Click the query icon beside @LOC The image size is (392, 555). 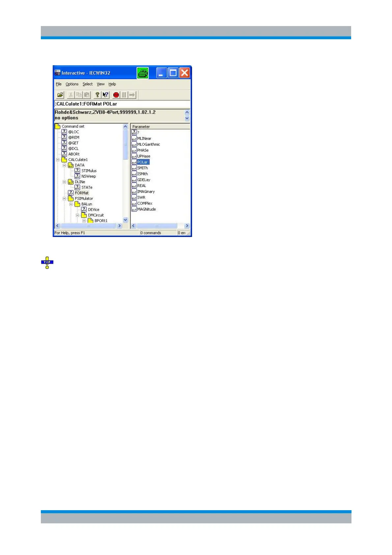(64, 132)
